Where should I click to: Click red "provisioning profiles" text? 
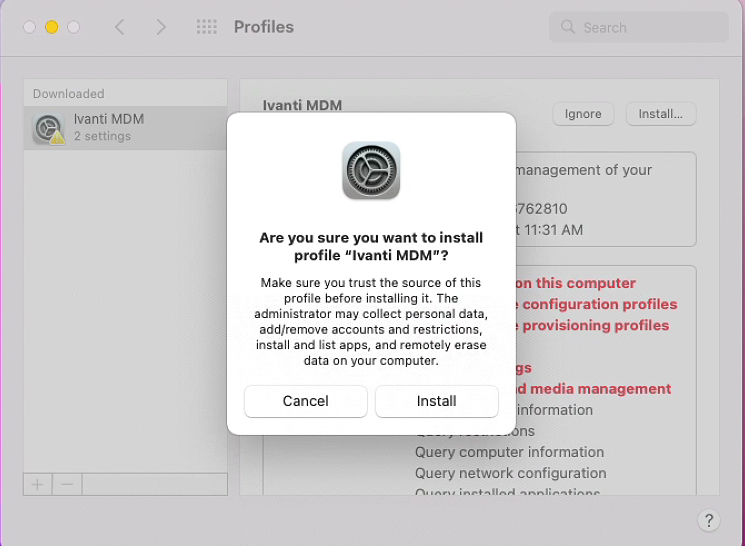596,326
